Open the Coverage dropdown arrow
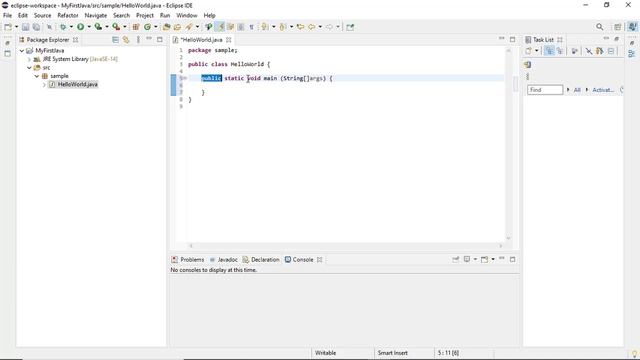The width and height of the screenshot is (640, 360). (107, 27)
